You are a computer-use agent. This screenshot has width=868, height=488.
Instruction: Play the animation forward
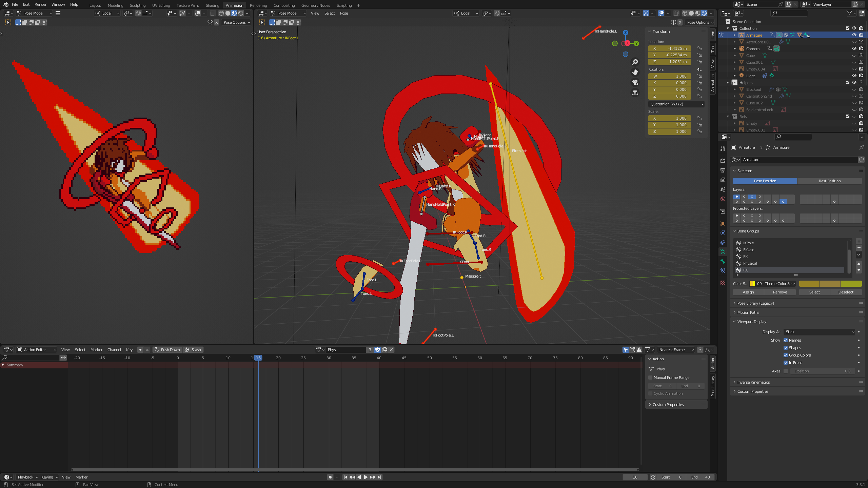(366, 477)
